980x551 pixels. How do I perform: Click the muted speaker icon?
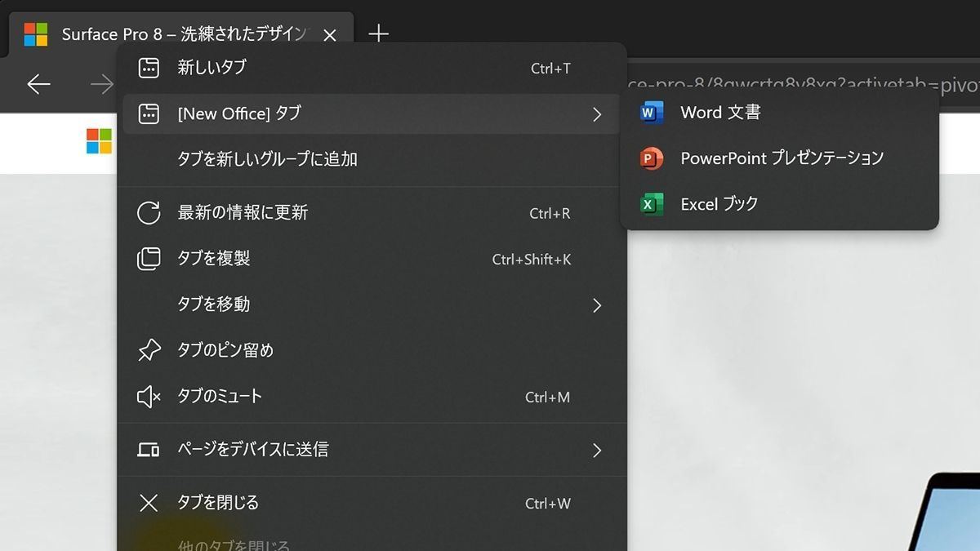coord(149,397)
